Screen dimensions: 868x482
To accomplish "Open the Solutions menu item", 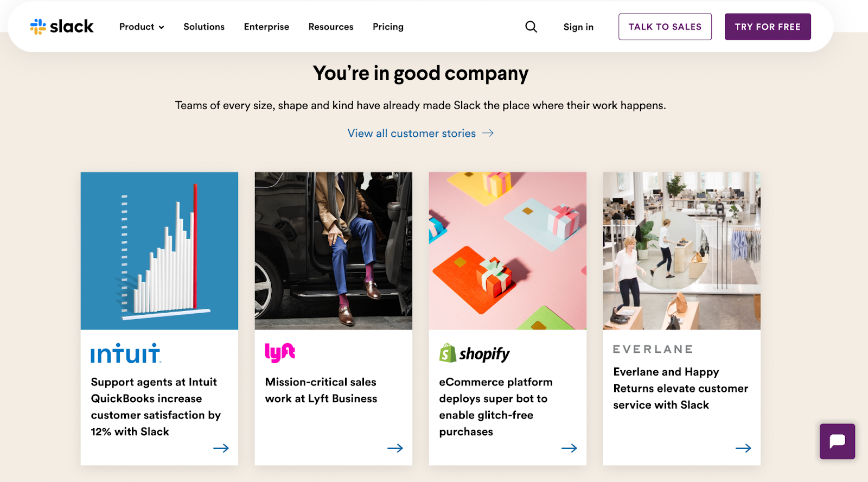I will [204, 27].
